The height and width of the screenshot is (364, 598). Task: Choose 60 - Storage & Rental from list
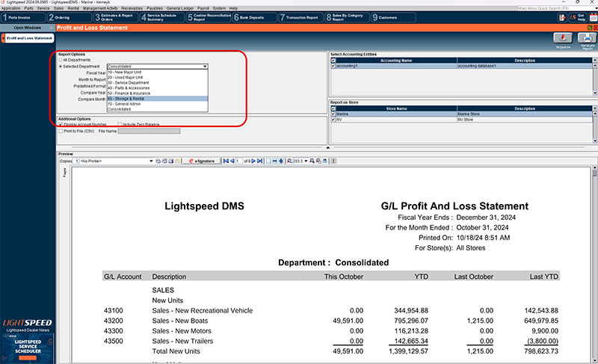coord(158,99)
